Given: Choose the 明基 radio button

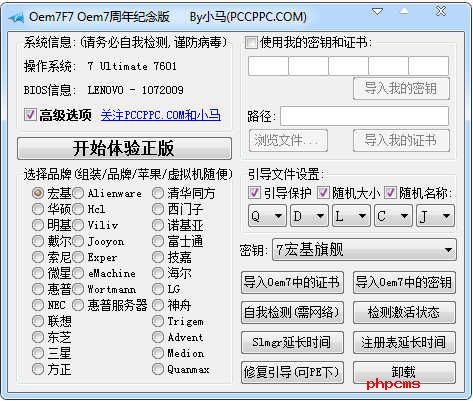Looking at the screenshot, I should tap(38, 225).
